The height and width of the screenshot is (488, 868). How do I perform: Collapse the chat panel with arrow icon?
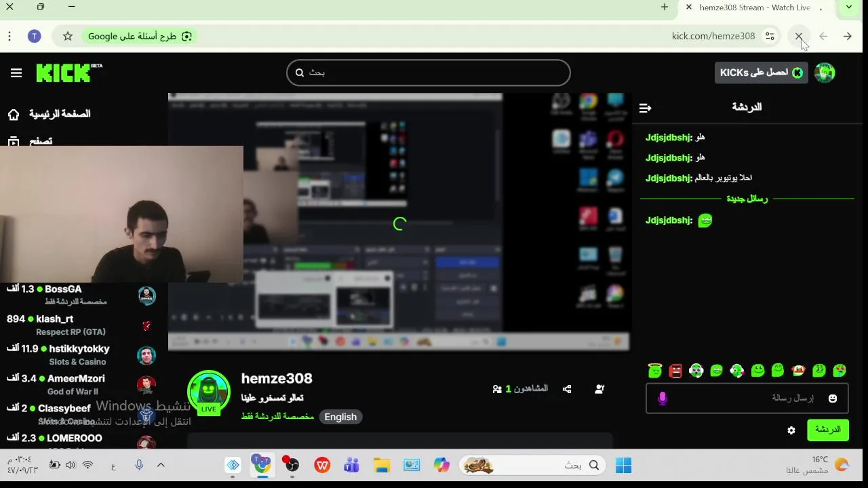pos(645,108)
